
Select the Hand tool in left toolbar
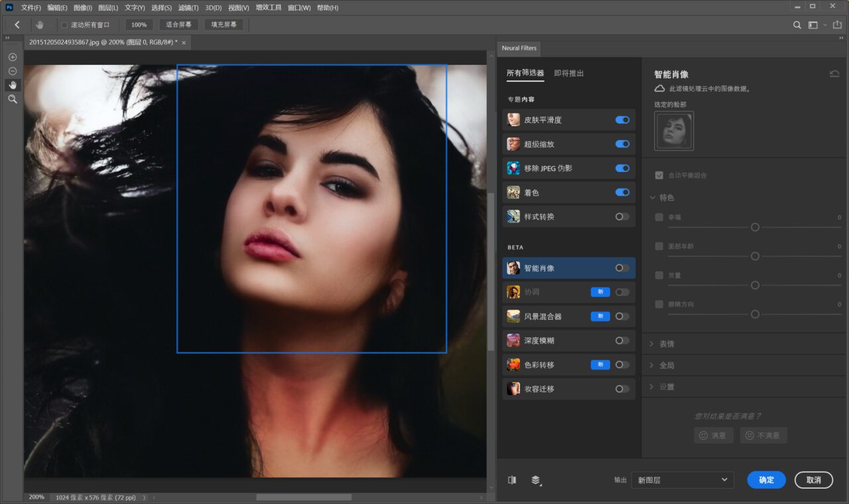(13, 85)
